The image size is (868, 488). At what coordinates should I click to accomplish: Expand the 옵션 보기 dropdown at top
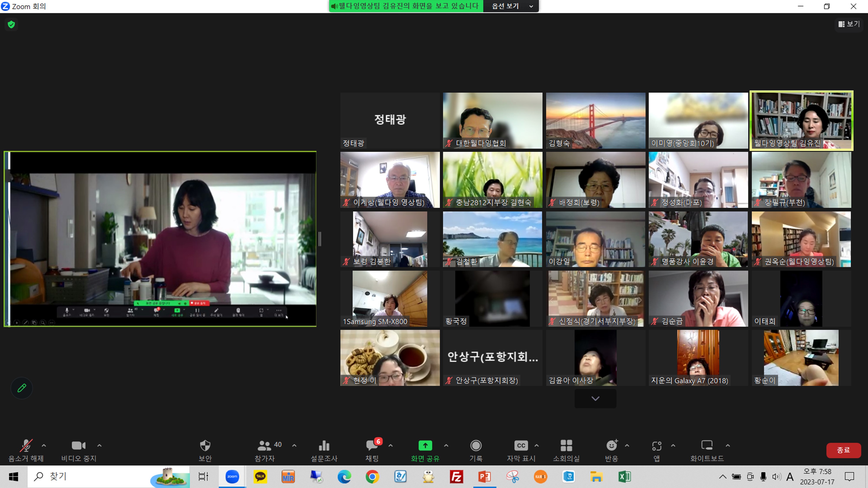coord(511,6)
